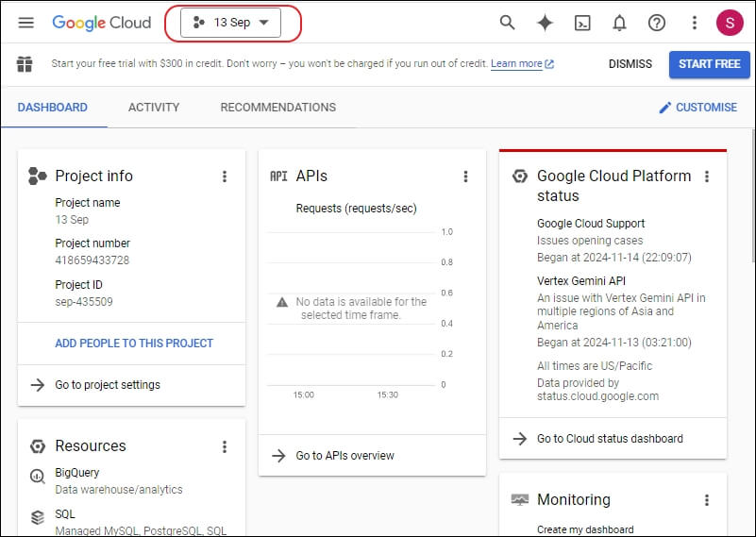Click status.cloud.google.com text
The height and width of the screenshot is (537, 756).
pos(597,396)
